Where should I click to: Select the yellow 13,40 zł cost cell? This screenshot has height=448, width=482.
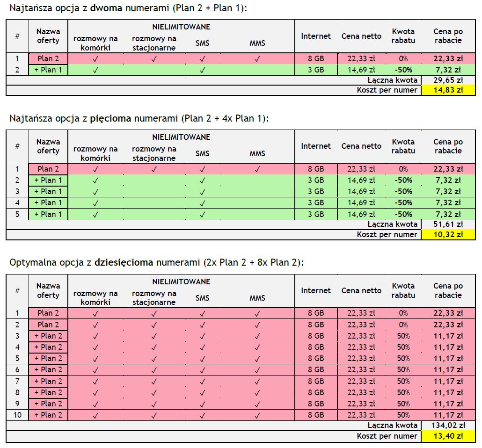click(x=448, y=436)
